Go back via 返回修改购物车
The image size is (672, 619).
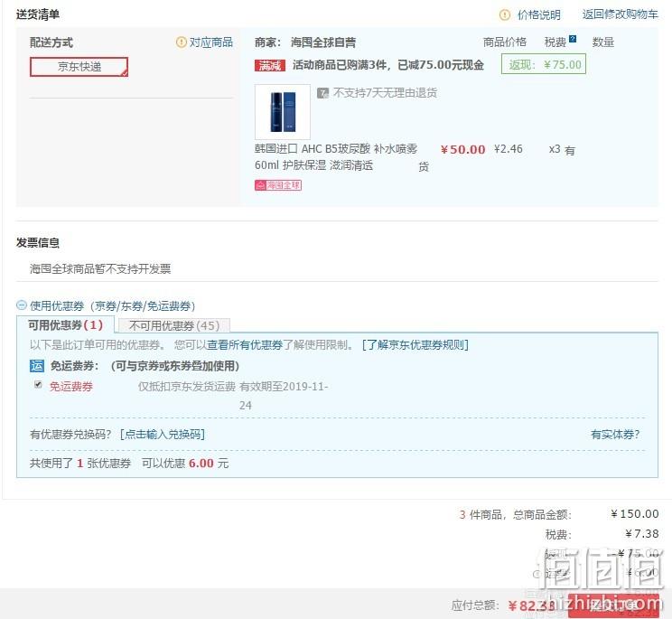pyautogui.click(x=620, y=14)
